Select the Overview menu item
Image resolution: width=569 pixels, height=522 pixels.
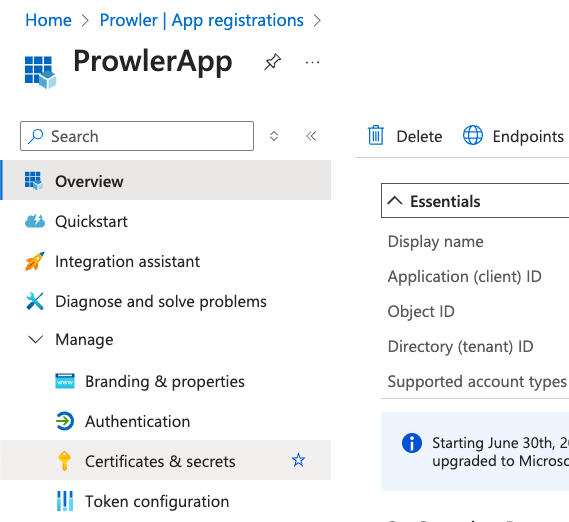(165, 180)
